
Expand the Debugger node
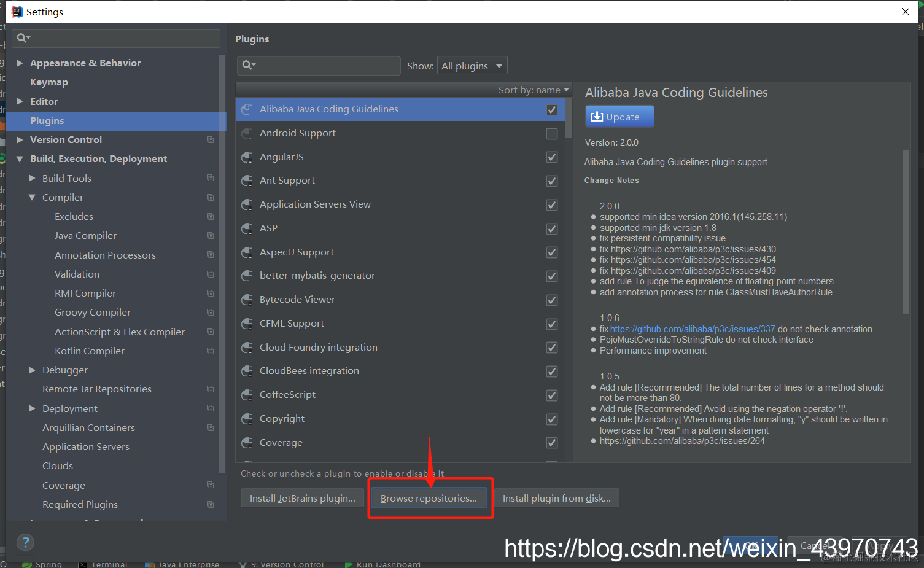tap(32, 370)
